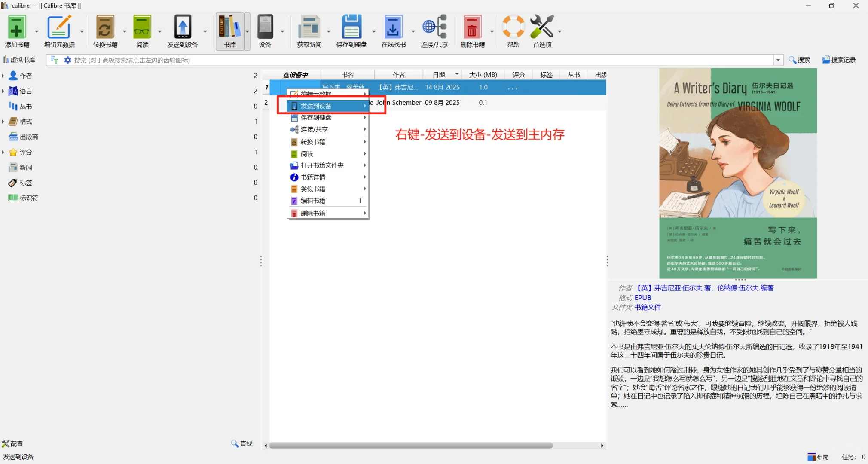Click the A Writer's Diary cover image
868x464 pixels.
tap(738, 173)
